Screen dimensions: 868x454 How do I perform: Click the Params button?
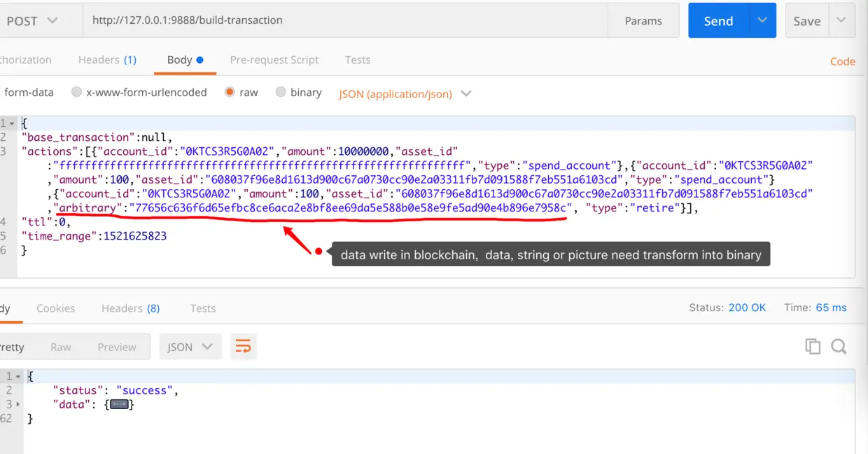(643, 21)
